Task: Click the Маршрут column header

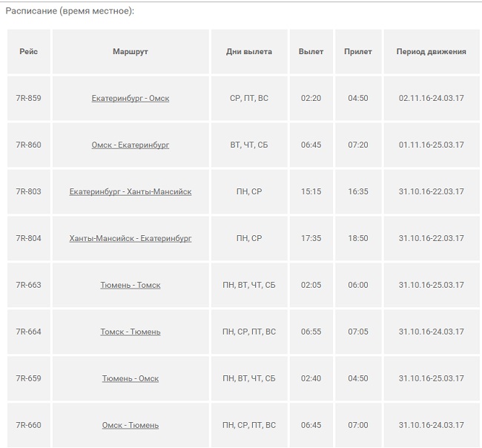Action: coord(131,52)
